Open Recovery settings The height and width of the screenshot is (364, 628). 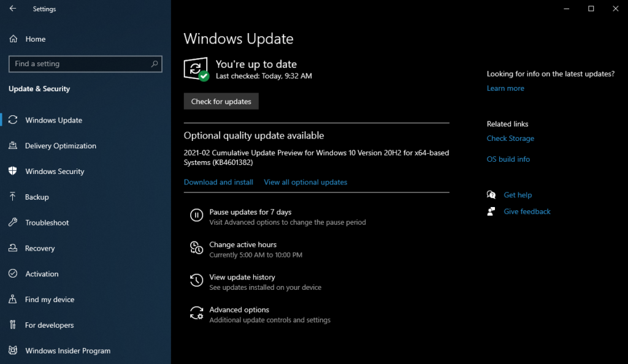[41, 248]
